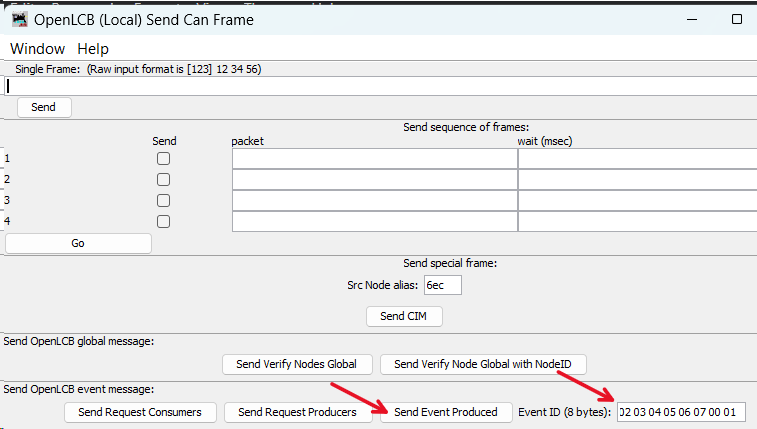Click the wait (msec) field in row 3
Viewport: 757px width, 429px height.
[x=637, y=201]
